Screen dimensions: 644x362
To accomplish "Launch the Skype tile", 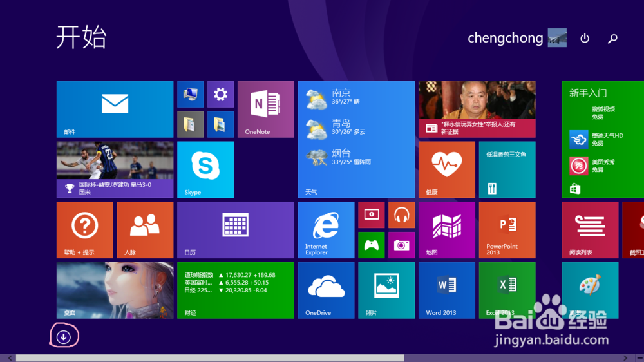I will click(x=205, y=169).
